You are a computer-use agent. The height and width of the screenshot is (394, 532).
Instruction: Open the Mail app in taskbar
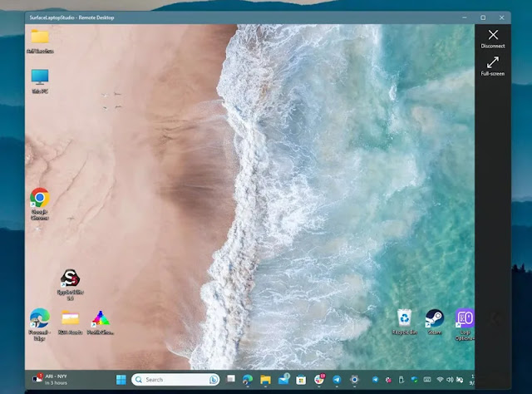click(x=283, y=379)
